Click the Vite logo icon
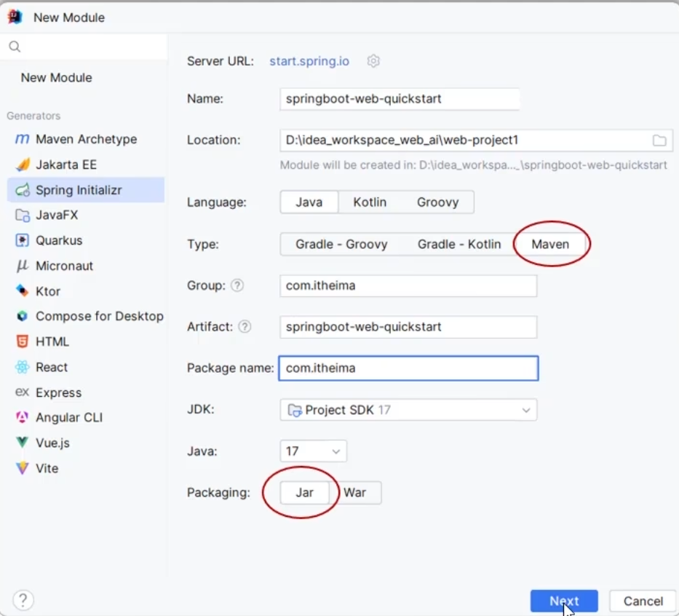 coord(22,468)
